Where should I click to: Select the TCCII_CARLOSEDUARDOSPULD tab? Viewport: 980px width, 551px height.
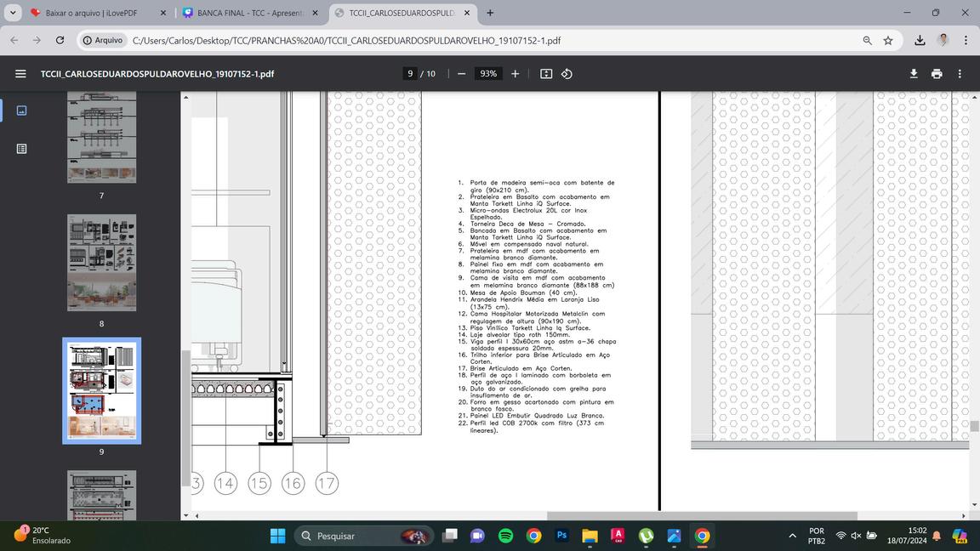[402, 13]
